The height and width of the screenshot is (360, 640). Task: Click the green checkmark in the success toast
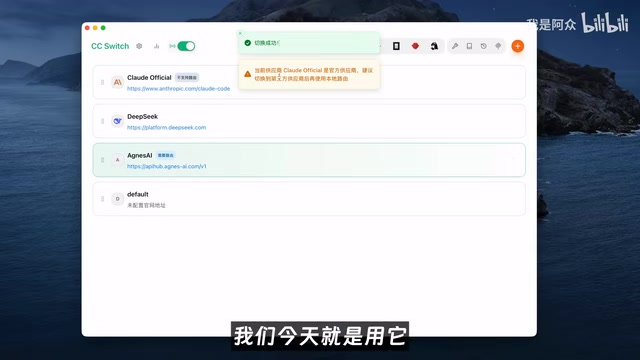click(247, 43)
